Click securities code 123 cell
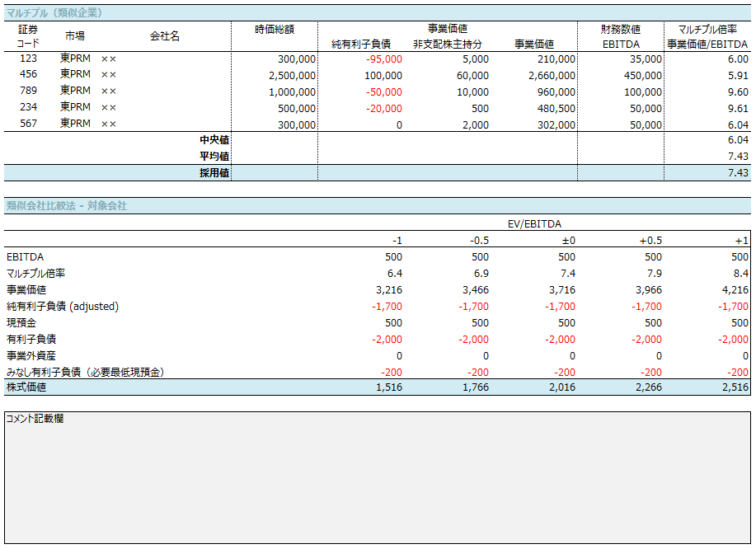756x549 pixels. coord(28,59)
